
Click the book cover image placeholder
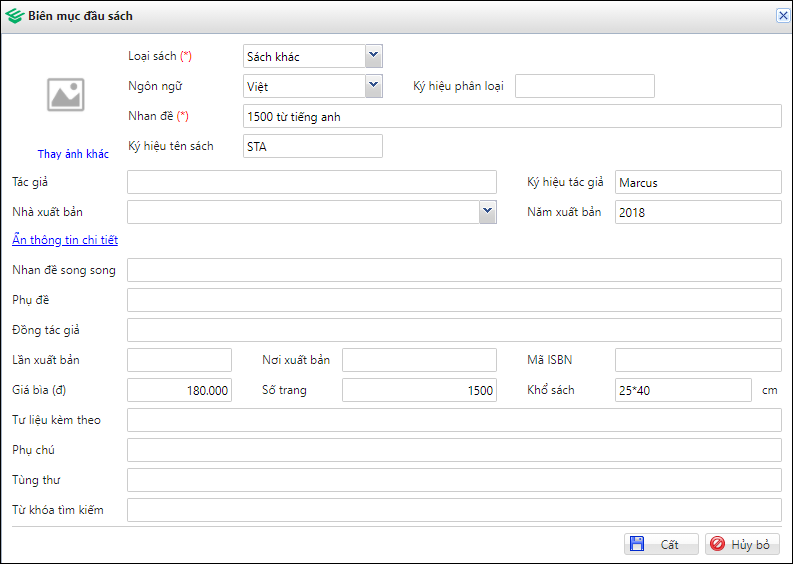pyautogui.click(x=65, y=95)
